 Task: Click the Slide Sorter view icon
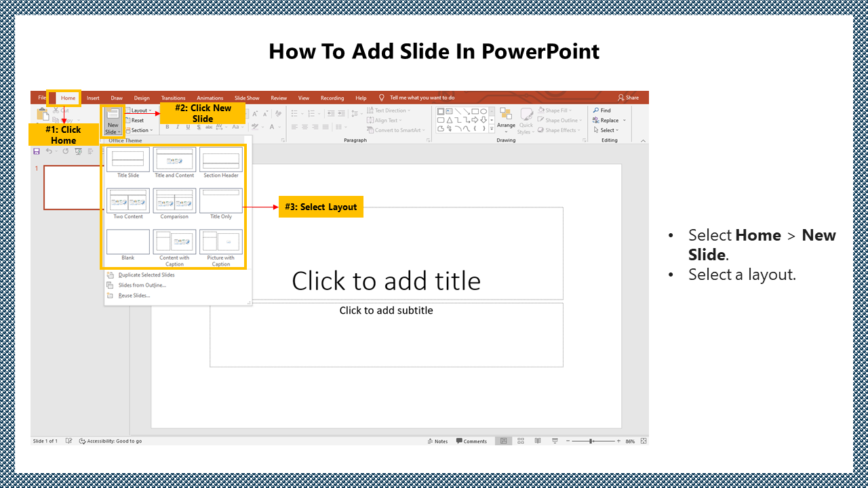click(x=521, y=441)
